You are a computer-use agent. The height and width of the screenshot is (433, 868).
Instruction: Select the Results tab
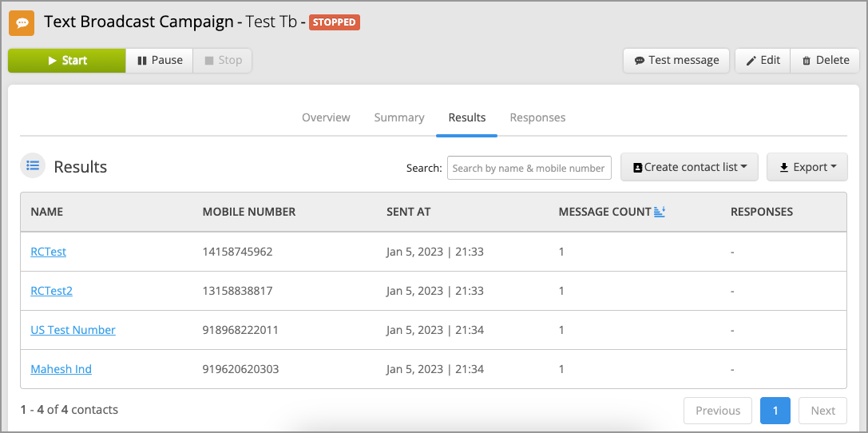(466, 117)
